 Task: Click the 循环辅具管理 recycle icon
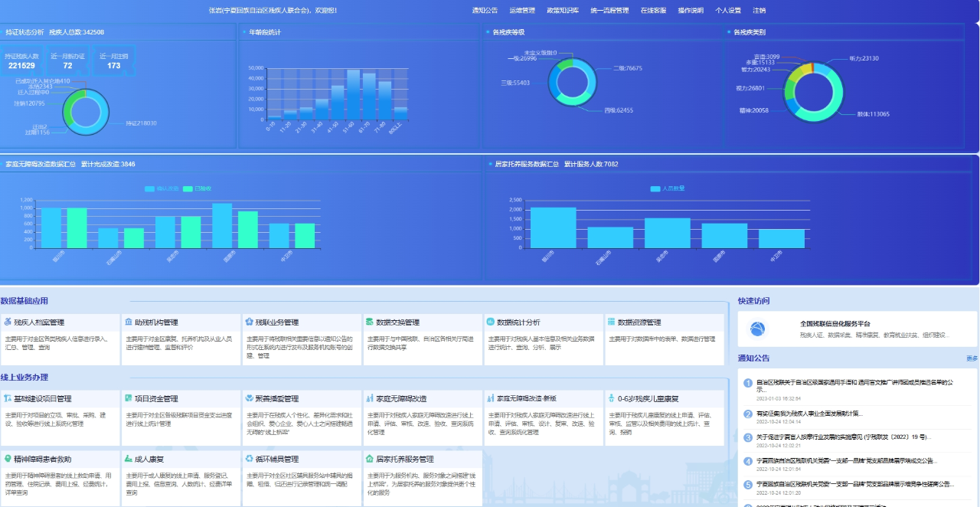pos(249,459)
